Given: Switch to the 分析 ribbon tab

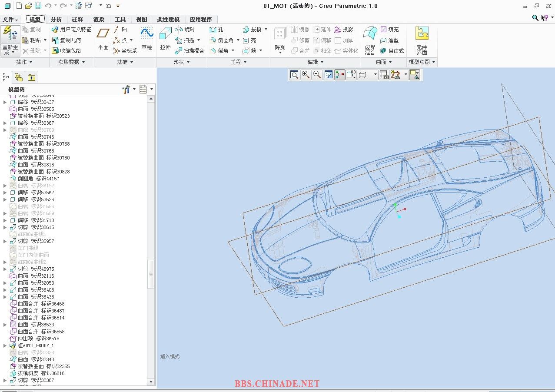Looking at the screenshot, I should coord(56,20).
